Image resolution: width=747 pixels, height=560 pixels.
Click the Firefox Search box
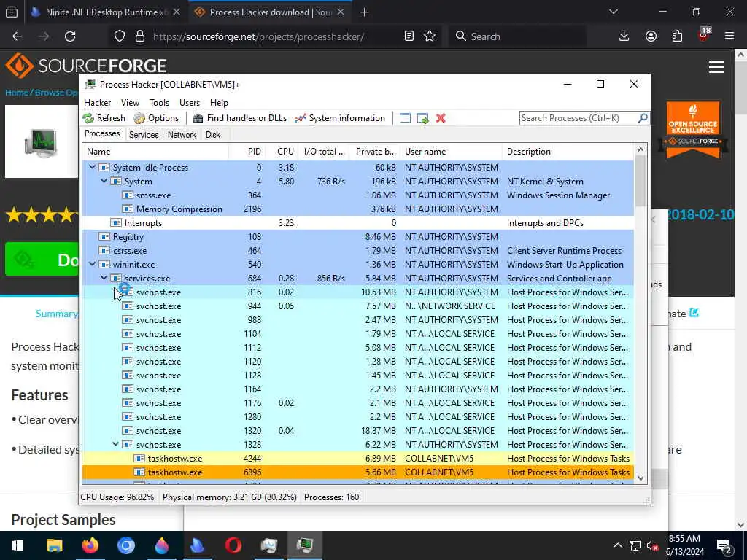[517, 36]
